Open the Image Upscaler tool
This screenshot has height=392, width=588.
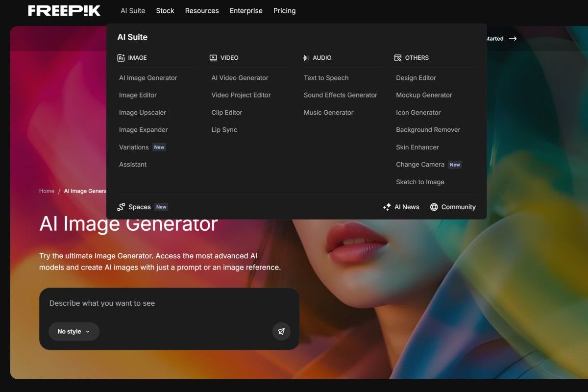pos(142,113)
